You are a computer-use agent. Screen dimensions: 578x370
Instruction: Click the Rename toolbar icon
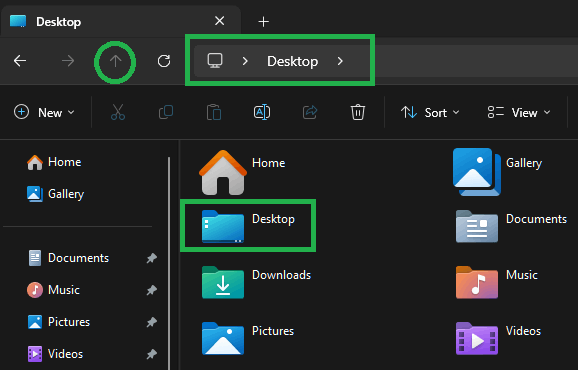[x=262, y=112]
